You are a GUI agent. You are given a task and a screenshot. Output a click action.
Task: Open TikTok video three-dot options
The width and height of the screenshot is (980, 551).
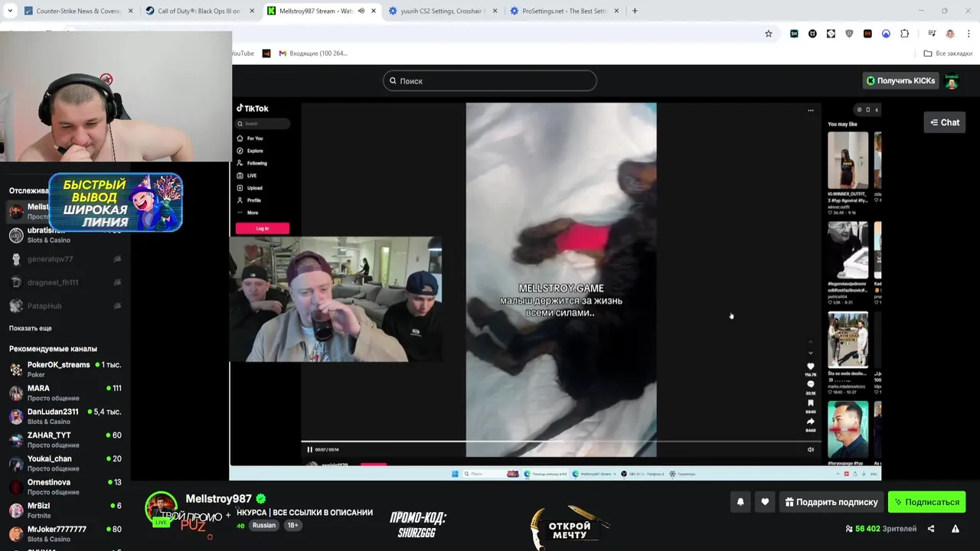[810, 110]
